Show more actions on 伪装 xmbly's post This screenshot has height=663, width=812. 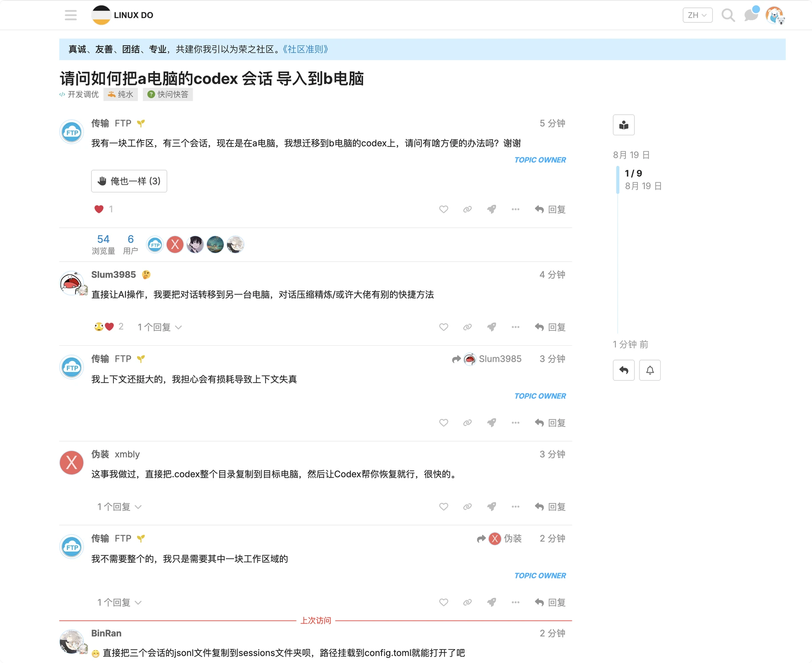pos(515,507)
